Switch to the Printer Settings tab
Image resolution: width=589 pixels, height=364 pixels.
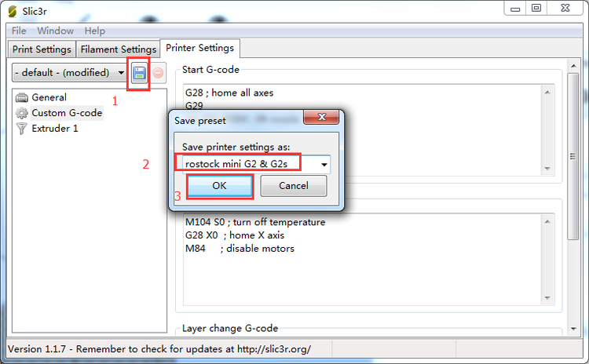(x=199, y=48)
